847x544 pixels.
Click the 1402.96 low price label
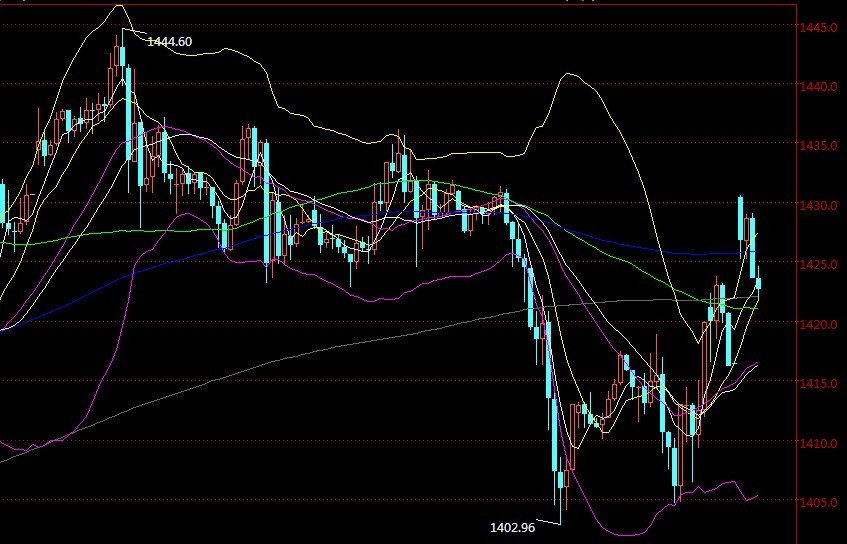[x=512, y=527]
